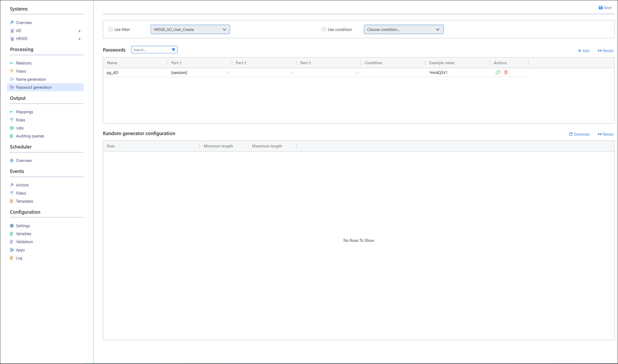Click the Passwords search input field
The height and width of the screenshot is (364, 618).
coord(151,50)
